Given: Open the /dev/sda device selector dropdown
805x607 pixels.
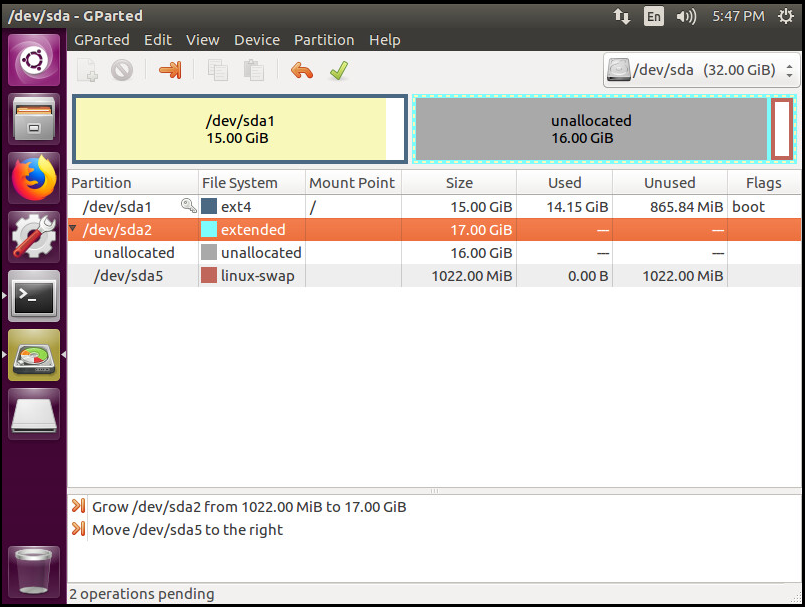Looking at the screenshot, I should pos(701,71).
